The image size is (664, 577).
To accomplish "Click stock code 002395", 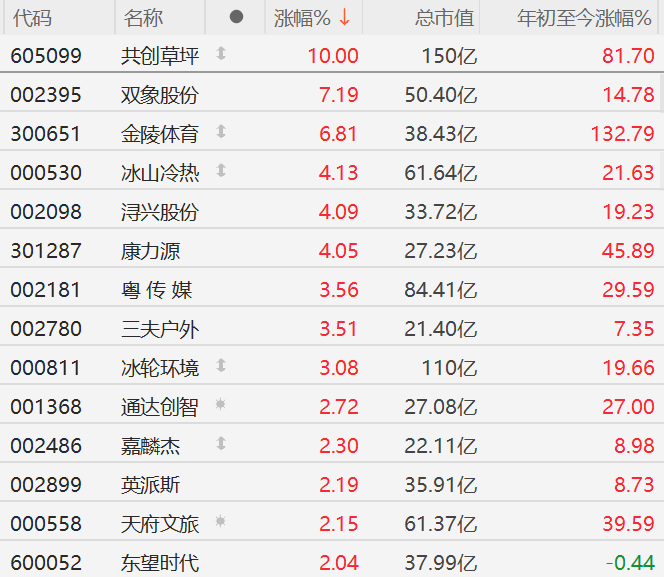I will coord(46,95).
